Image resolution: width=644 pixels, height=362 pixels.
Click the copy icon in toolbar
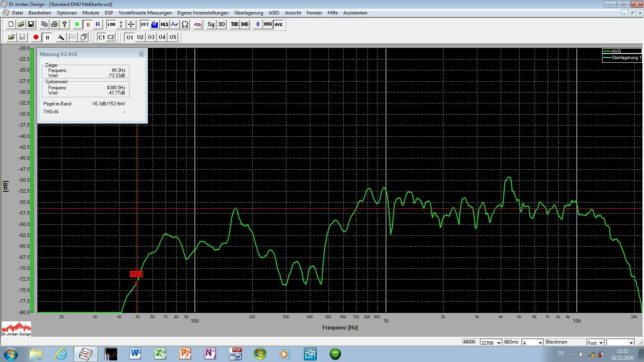44,25
